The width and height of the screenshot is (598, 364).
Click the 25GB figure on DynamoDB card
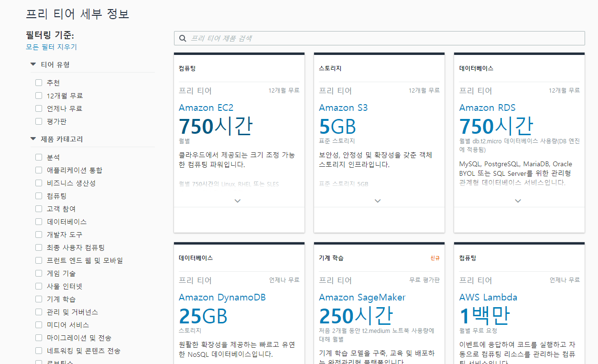point(203,316)
